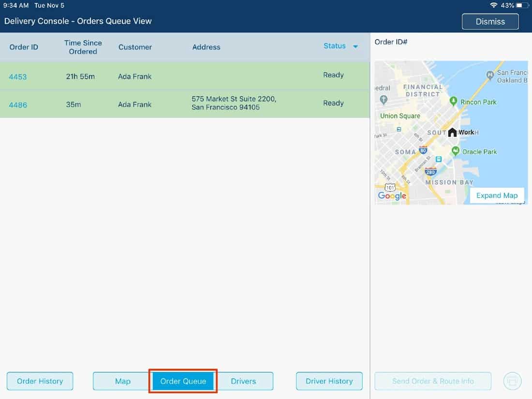Tap the I-80 highway shield on map

coord(423,150)
